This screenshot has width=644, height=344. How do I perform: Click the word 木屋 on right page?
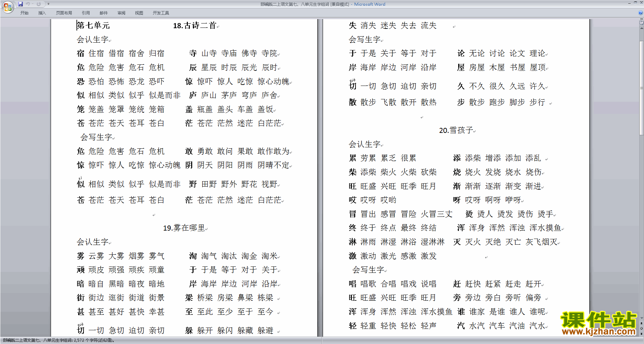tap(497, 67)
